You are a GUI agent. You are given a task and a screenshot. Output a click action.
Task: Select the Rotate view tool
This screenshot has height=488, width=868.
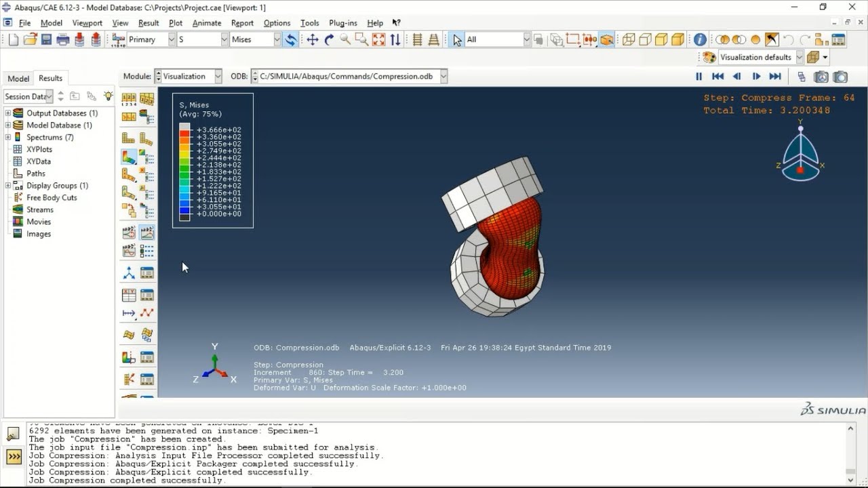(x=329, y=39)
